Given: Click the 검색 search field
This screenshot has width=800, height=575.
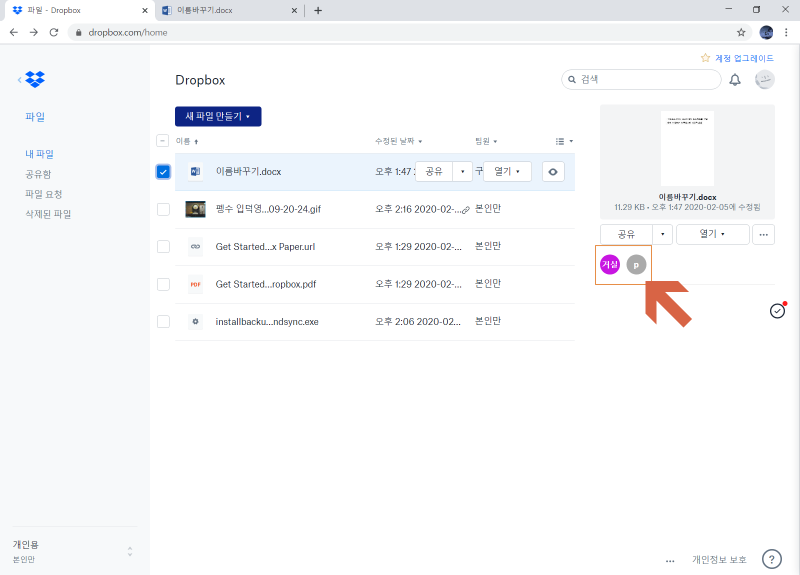Looking at the screenshot, I should click(x=641, y=80).
